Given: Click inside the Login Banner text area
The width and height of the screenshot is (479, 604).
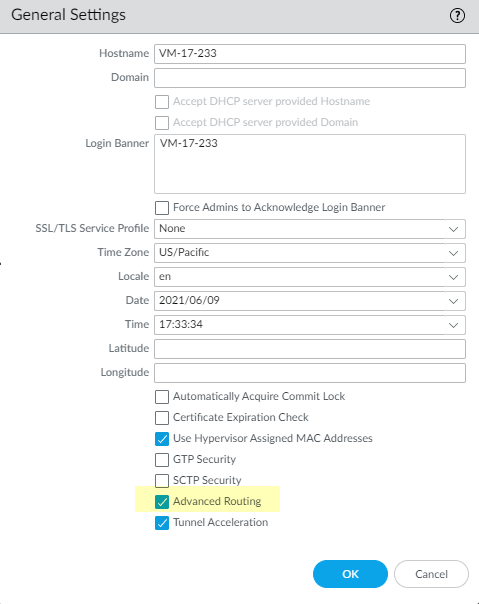Looking at the screenshot, I should coord(310,164).
